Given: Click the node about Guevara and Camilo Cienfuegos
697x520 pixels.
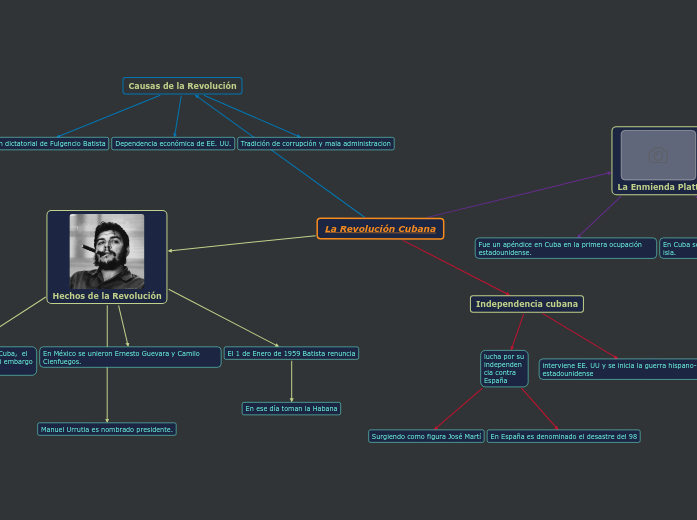Looking at the screenshot, I should click(x=130, y=357).
